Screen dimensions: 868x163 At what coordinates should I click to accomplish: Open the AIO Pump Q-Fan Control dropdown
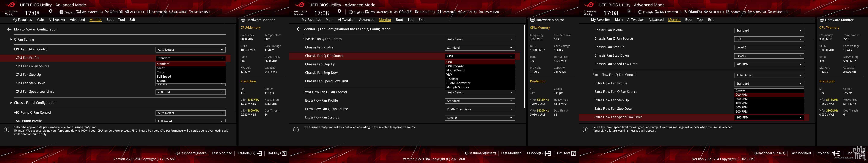(190, 113)
